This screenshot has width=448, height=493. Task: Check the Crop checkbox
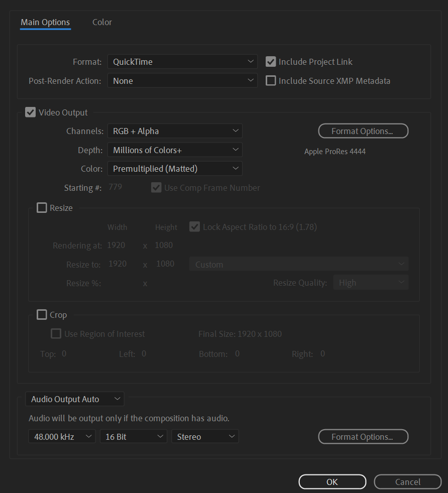click(42, 314)
